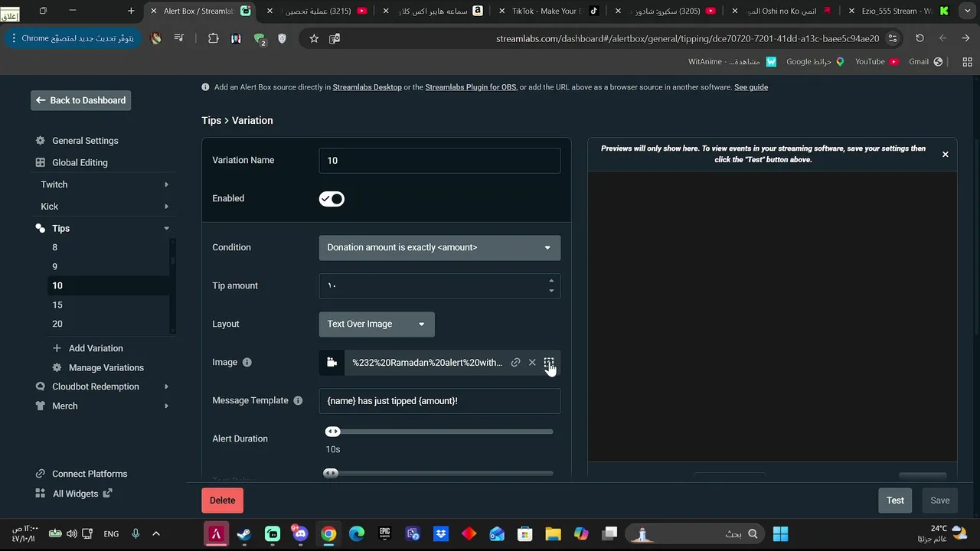This screenshot has width=980, height=551.
Task: Bookmark this page with the star icon
Action: pos(314,38)
